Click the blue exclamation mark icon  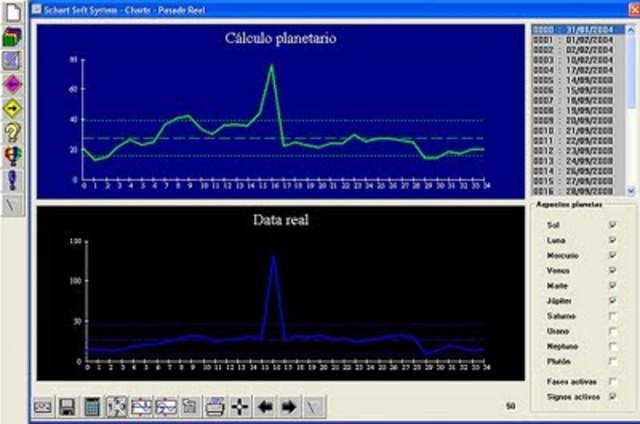(x=13, y=180)
